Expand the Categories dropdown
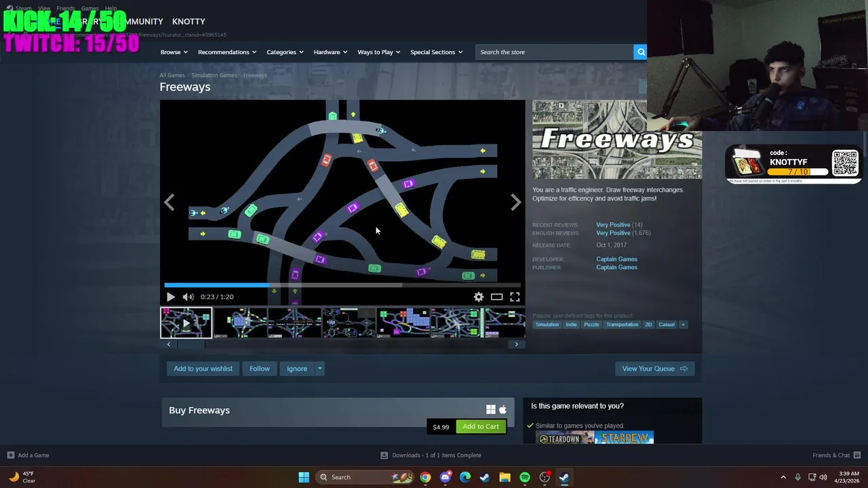The width and height of the screenshot is (868, 488). [x=284, y=52]
